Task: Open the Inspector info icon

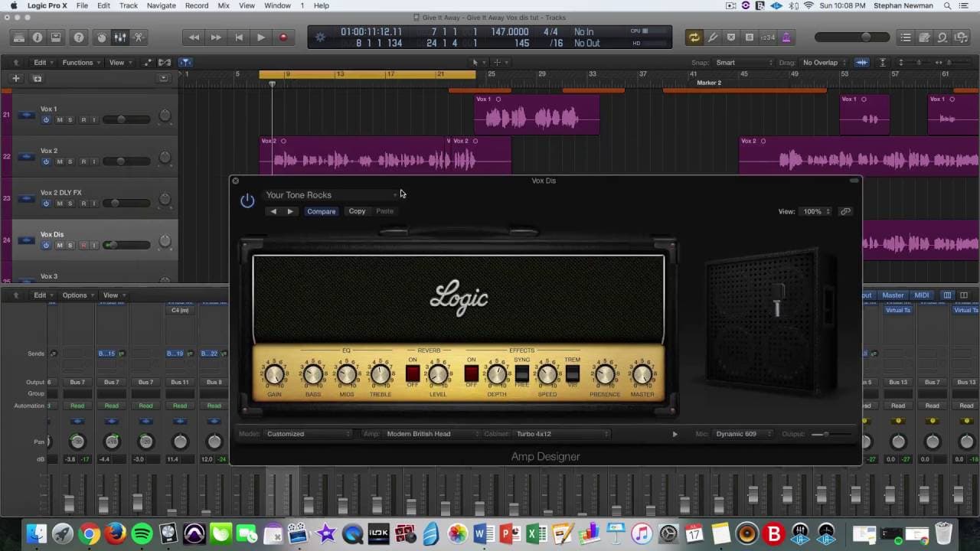Action: (38, 37)
